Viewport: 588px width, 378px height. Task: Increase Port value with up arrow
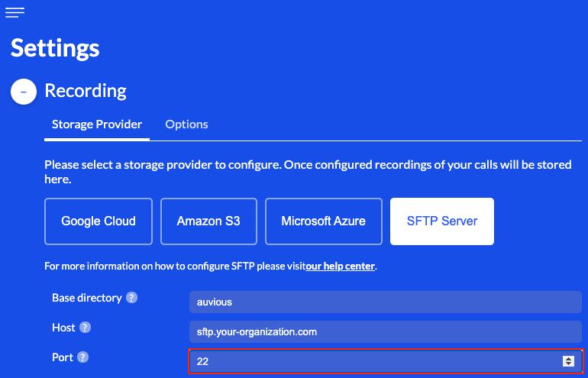click(568, 358)
